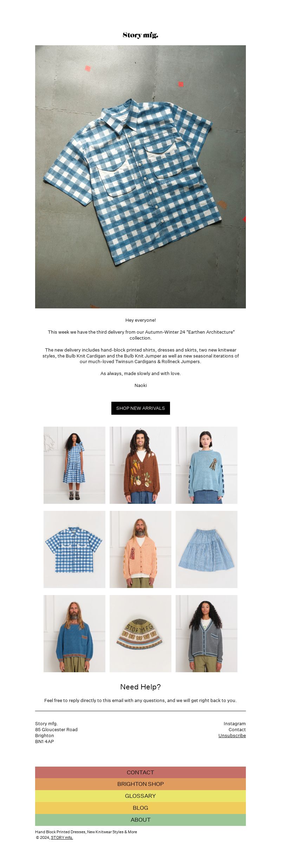Viewport: 281px width, 868px height.
Task: View the light blue jumper with rosette
Action: click(207, 465)
